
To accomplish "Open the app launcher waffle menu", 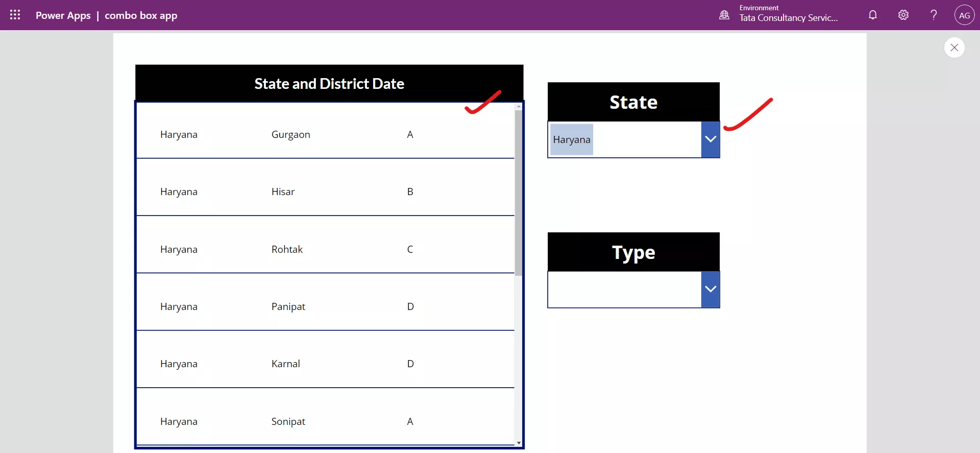I will (x=15, y=15).
